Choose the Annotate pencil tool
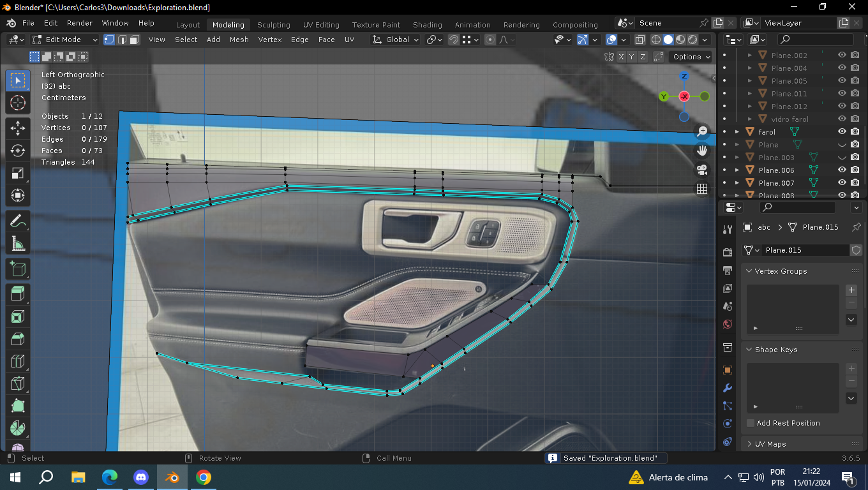868x490 pixels. (x=18, y=221)
